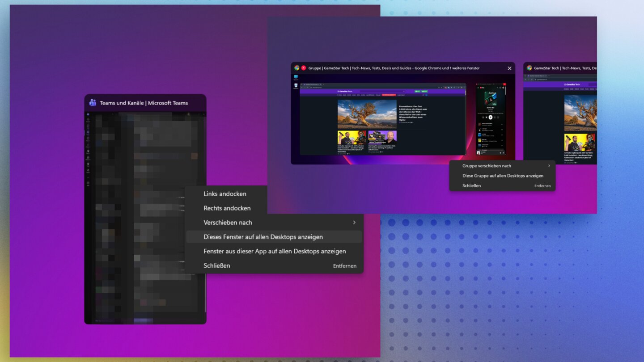Expand the 'Verschieben nach' submenu arrow
Image resolution: width=644 pixels, height=362 pixels.
tap(354, 222)
